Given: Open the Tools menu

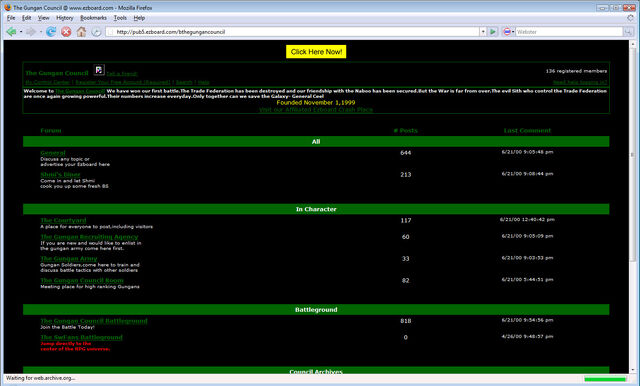Looking at the screenshot, I should [x=120, y=18].
